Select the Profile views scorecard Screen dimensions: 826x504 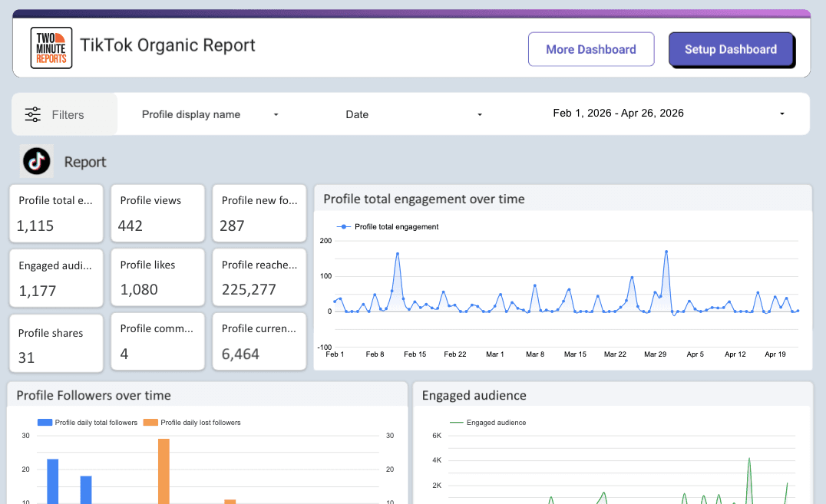[x=157, y=213]
